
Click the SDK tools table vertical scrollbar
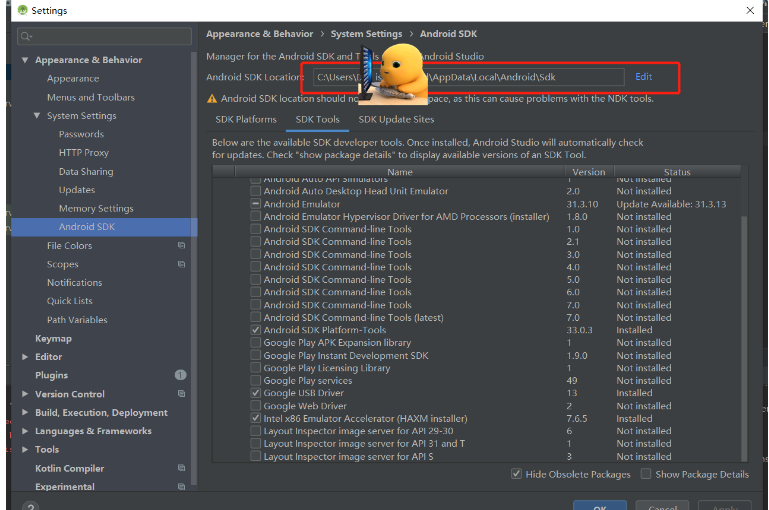(744, 338)
